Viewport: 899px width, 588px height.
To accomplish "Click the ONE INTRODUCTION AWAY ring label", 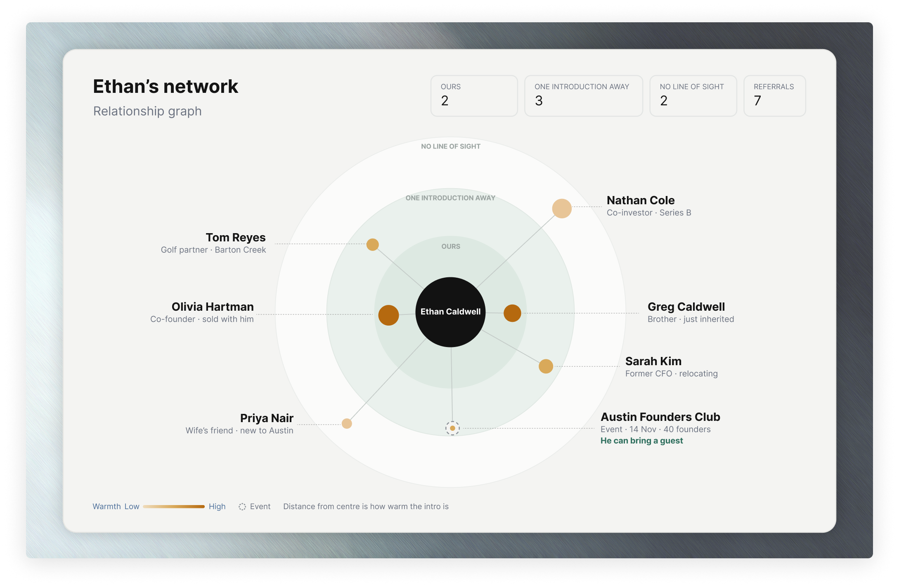I will [x=450, y=198].
